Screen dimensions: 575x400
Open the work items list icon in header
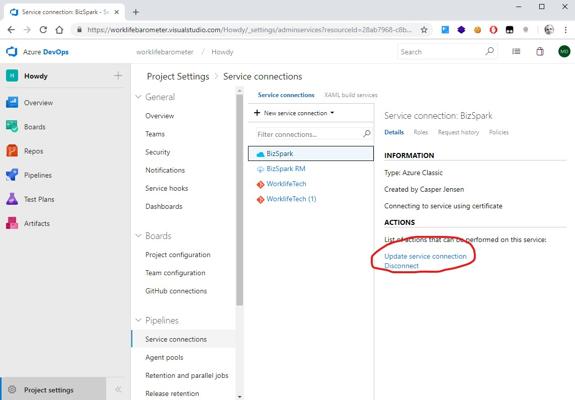pos(516,51)
